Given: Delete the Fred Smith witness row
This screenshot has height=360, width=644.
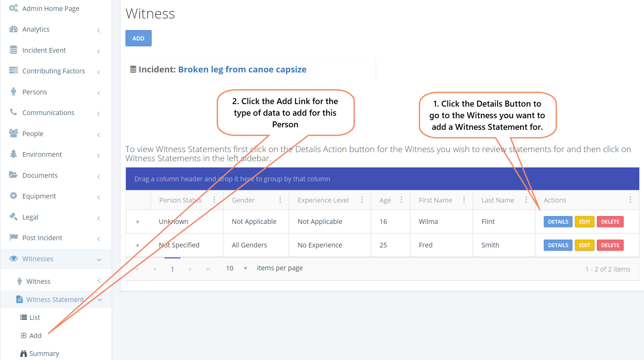Looking at the screenshot, I should pyautogui.click(x=610, y=245).
